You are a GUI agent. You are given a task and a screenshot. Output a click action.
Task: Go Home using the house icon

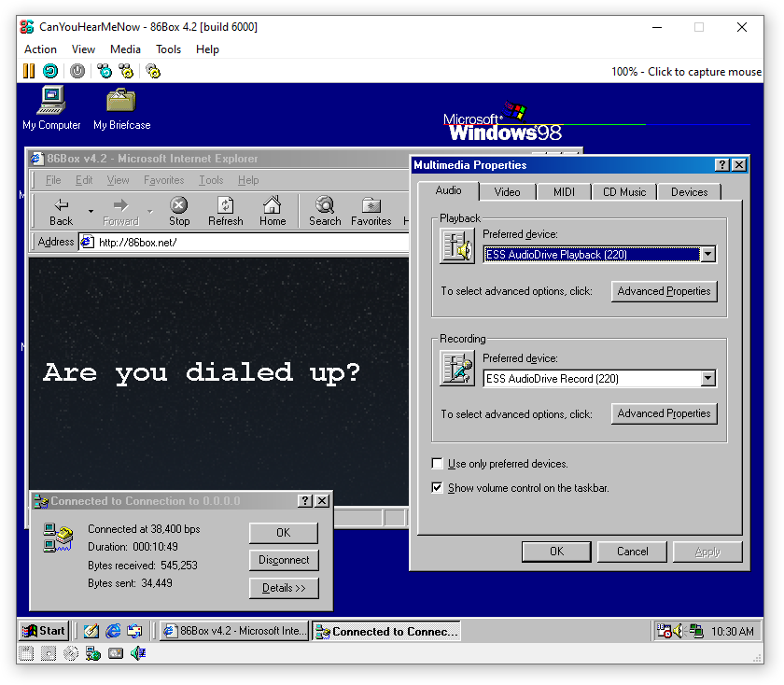pyautogui.click(x=273, y=211)
